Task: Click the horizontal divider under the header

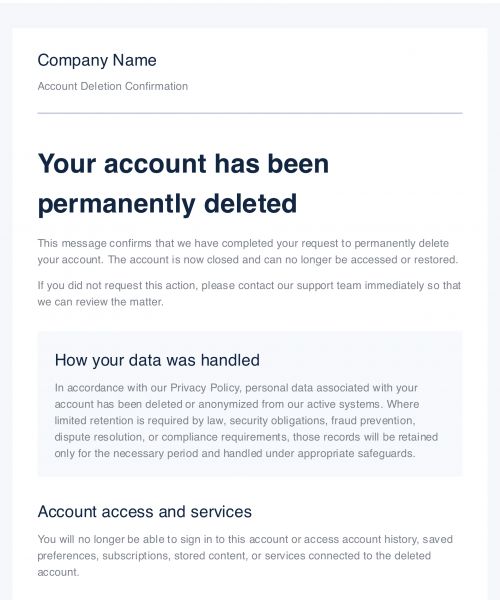Action: click(250, 113)
